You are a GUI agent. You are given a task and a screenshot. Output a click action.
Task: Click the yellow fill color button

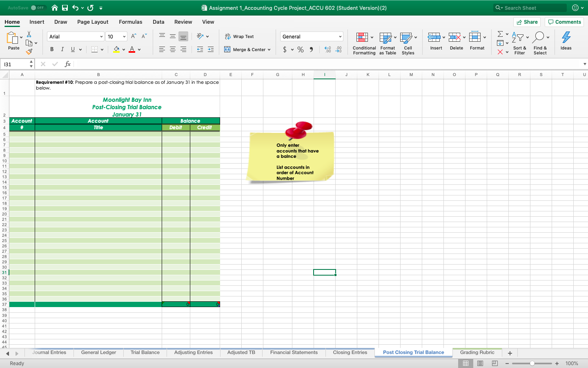click(x=116, y=49)
